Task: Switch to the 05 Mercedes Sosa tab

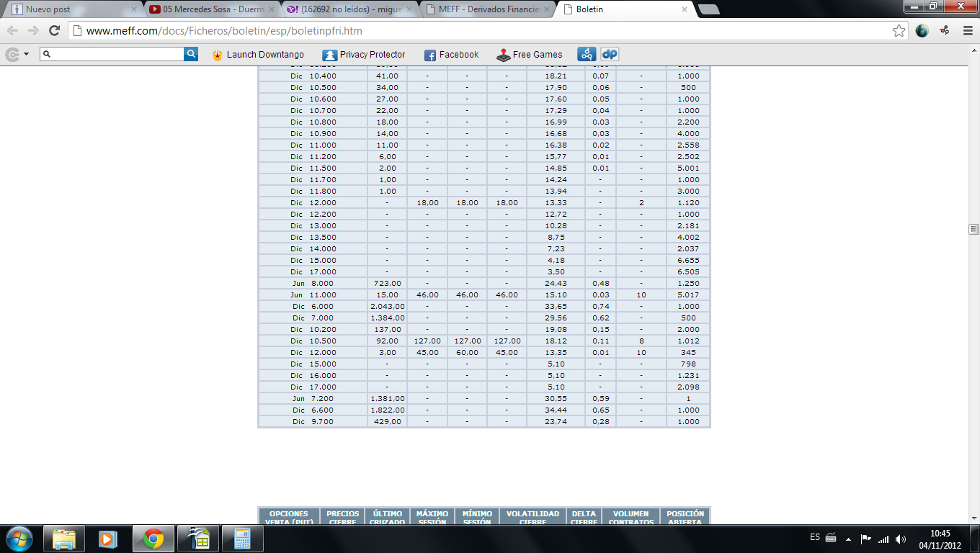Action: click(209, 9)
